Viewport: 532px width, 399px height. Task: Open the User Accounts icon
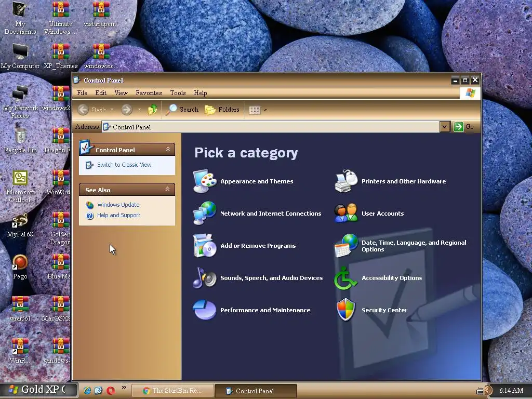pos(346,213)
